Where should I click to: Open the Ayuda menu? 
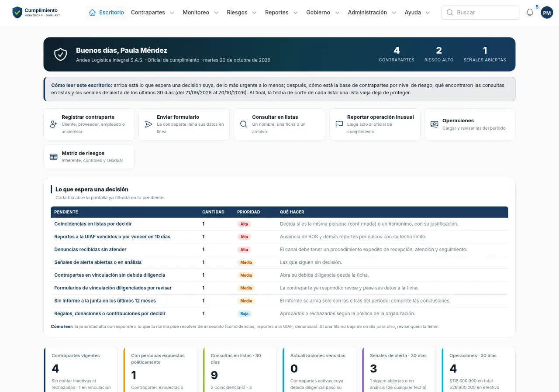tap(417, 13)
